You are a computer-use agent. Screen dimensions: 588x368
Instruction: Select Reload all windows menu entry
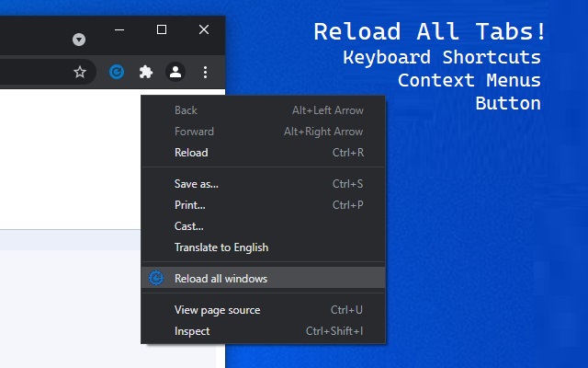tap(220, 278)
